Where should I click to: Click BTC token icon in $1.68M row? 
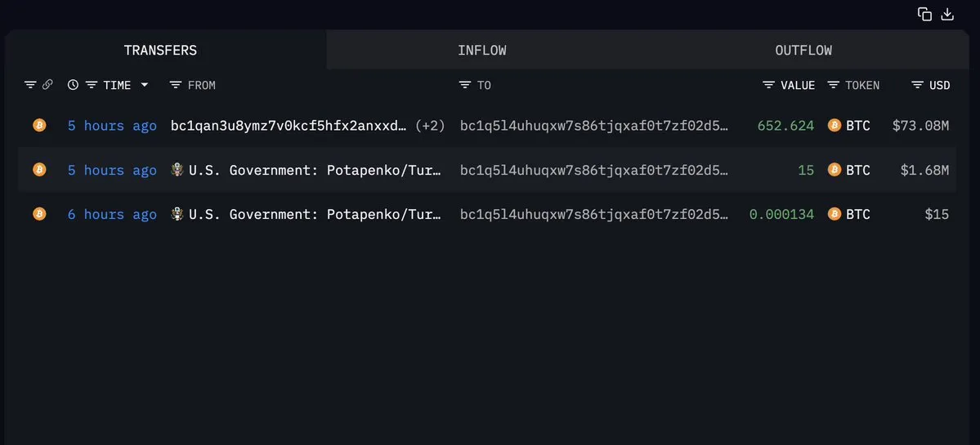[x=835, y=170]
